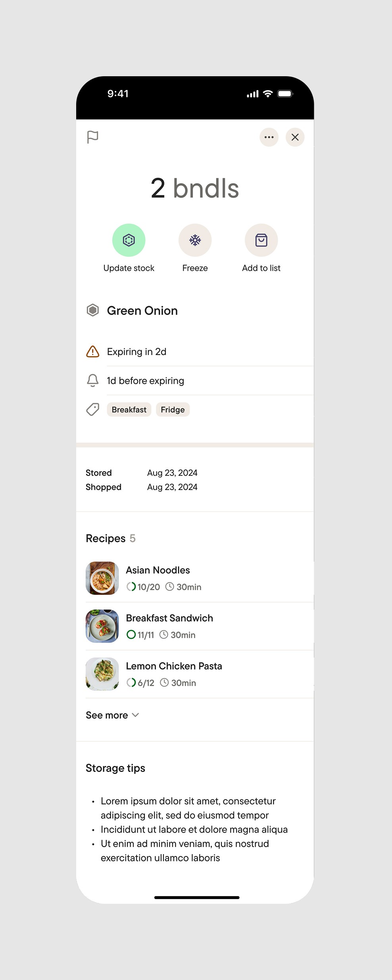
Task: Expand See more recipes
Action: point(112,715)
